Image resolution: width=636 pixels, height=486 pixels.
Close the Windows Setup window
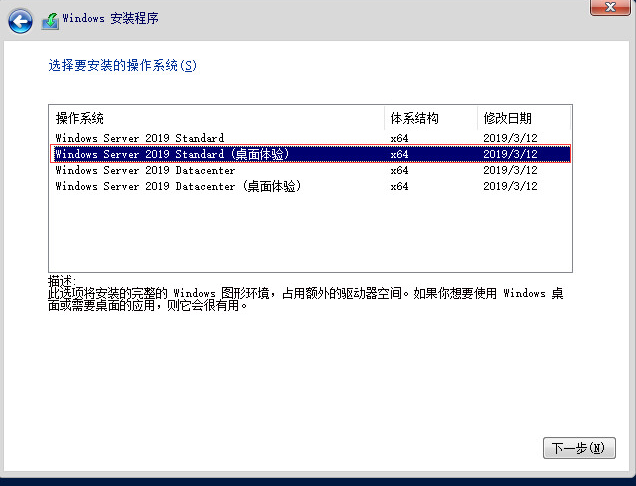pos(610,7)
